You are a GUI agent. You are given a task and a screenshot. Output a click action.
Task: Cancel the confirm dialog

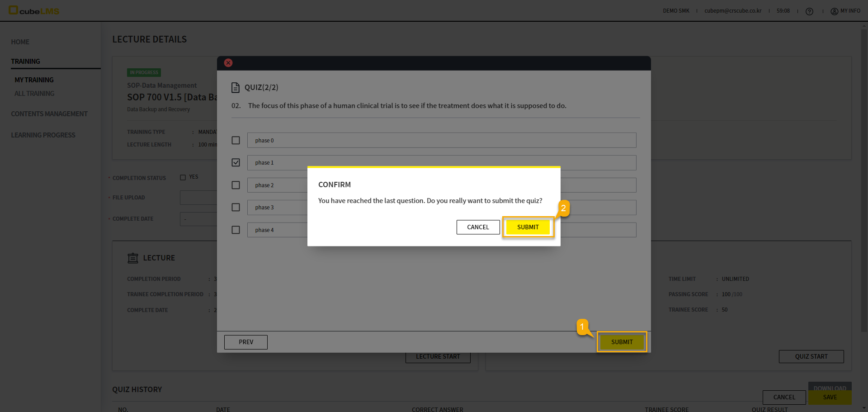[478, 227]
